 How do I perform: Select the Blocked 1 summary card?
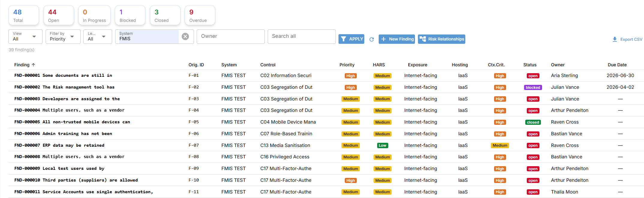click(130, 15)
